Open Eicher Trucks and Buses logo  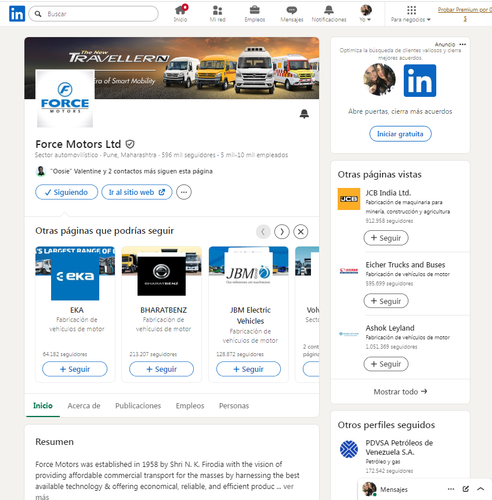coord(349,271)
